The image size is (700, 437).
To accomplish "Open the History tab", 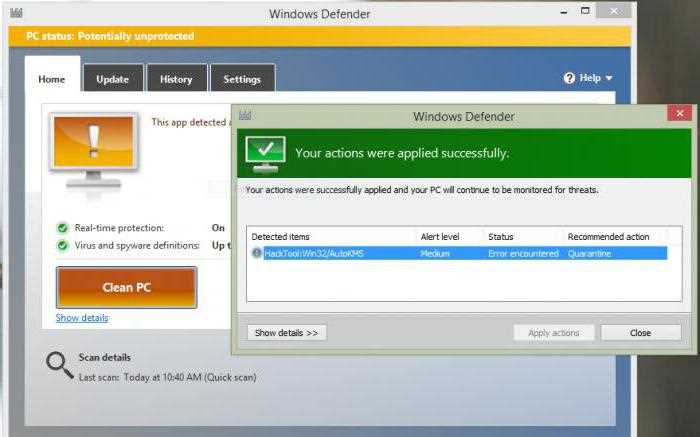I will (176, 79).
